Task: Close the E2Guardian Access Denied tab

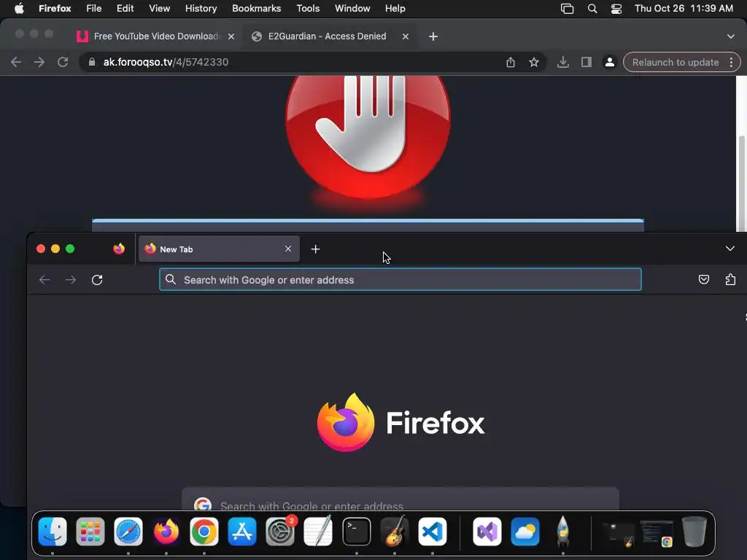Action: coord(406,36)
